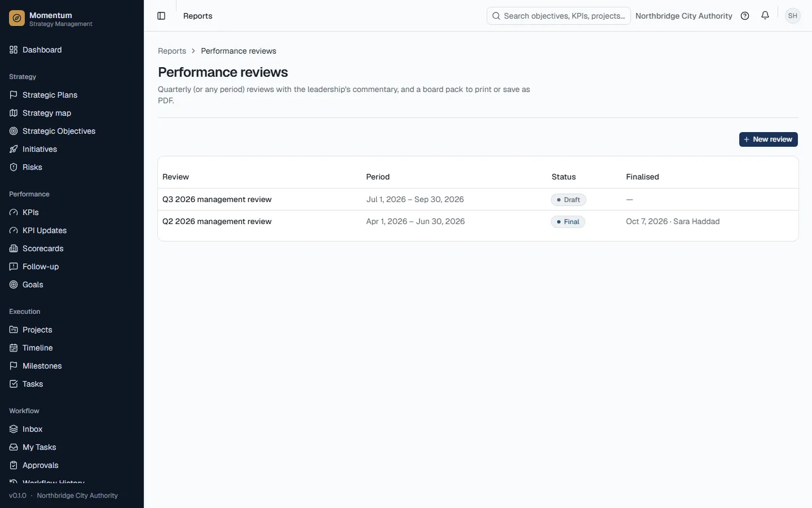
Task: Click the Dashboard grid icon
Action: 14,50
